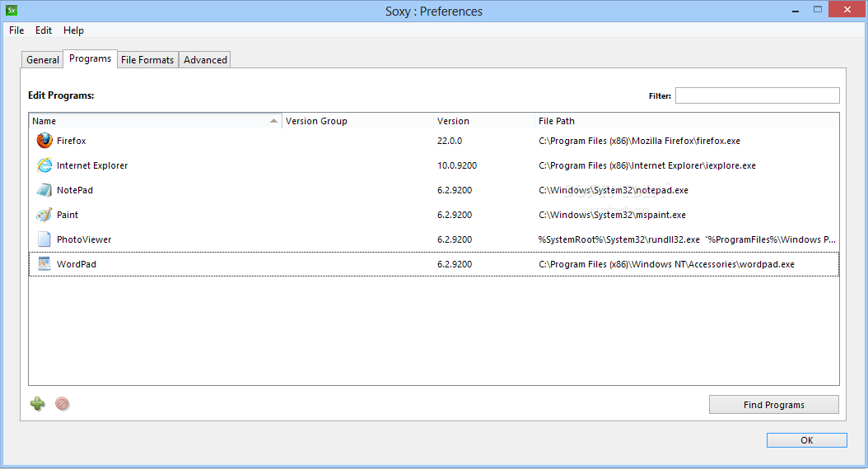
Task: Remove program with the red delete icon
Action: (x=62, y=404)
